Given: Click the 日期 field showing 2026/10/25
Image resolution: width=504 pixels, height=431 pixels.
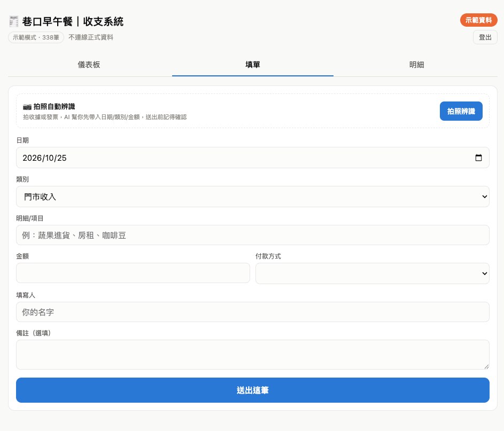Looking at the screenshot, I should tap(253, 158).
